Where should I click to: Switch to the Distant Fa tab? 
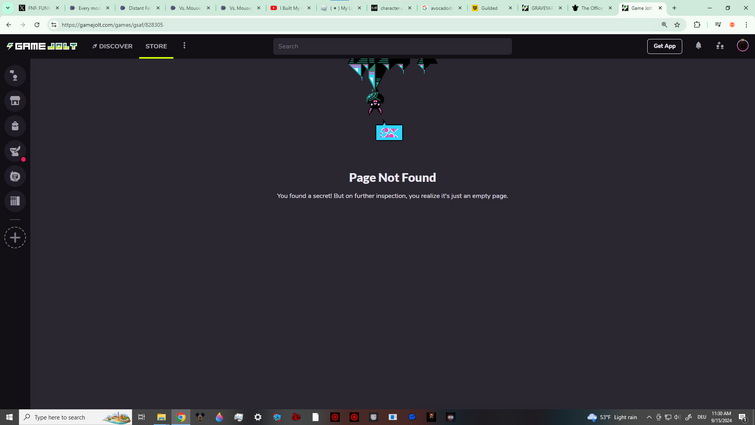click(x=140, y=8)
